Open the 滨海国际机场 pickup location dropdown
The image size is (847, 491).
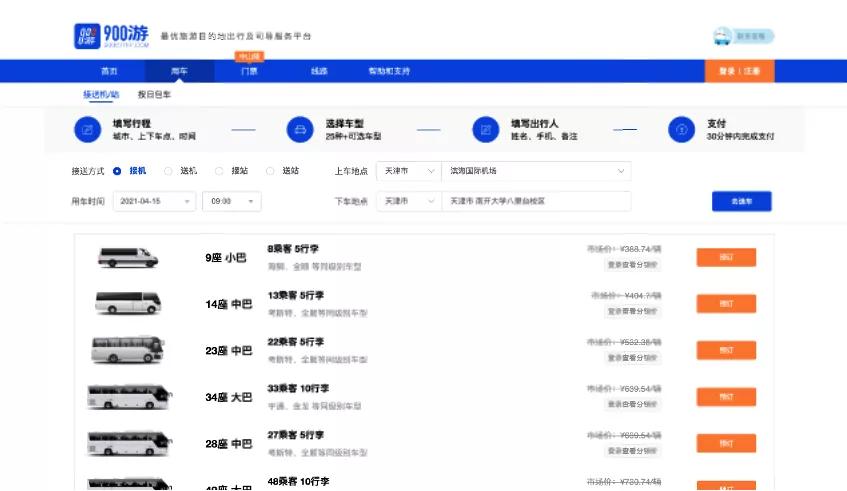[536, 171]
